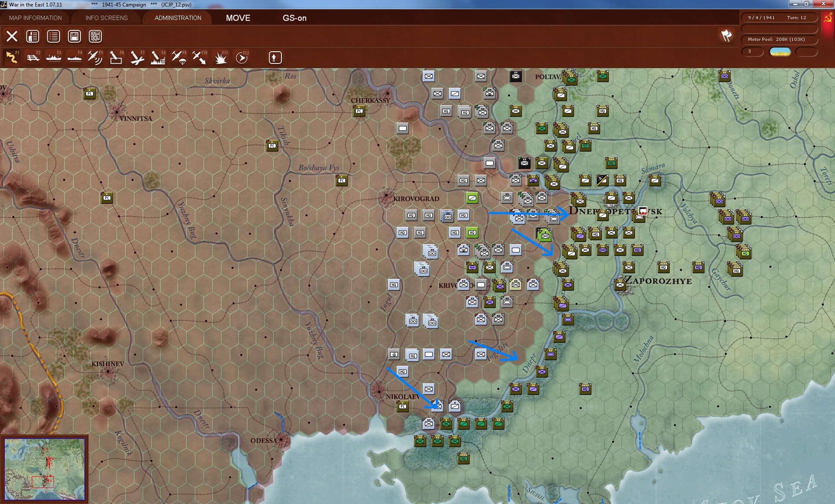Switch to the ADMINISTRATION tab

[x=178, y=18]
